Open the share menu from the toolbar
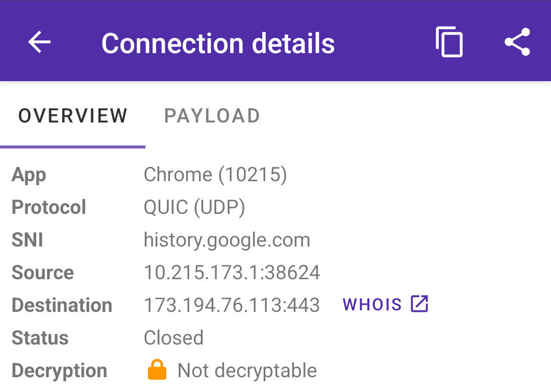The image size is (551, 392). click(517, 42)
